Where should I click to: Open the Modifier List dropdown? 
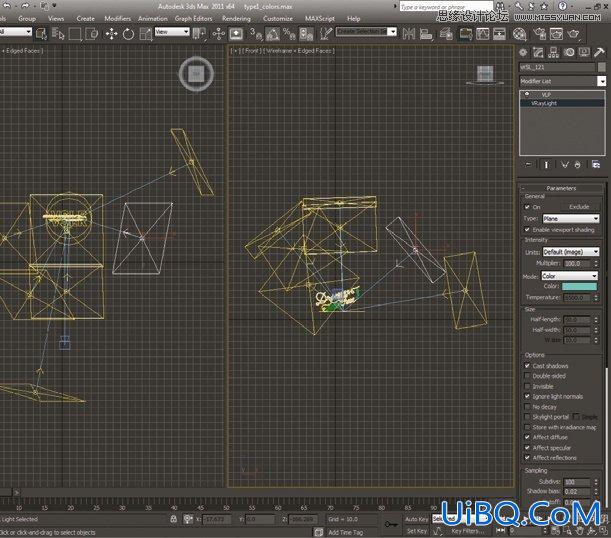(x=563, y=81)
